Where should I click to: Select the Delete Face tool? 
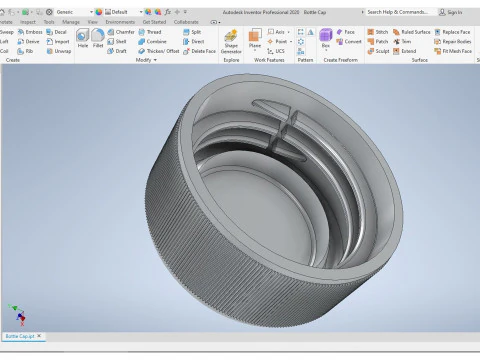point(199,51)
